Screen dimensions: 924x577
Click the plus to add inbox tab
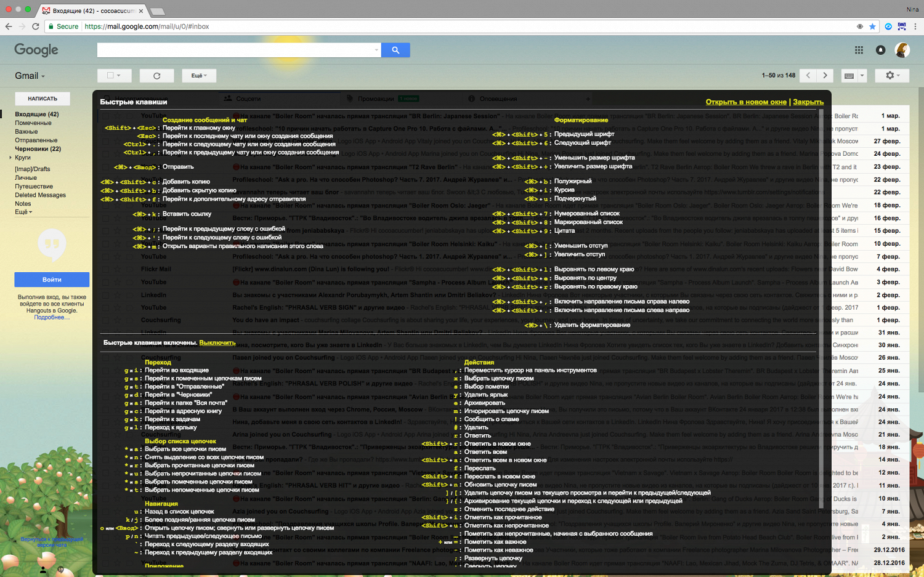[588, 99]
